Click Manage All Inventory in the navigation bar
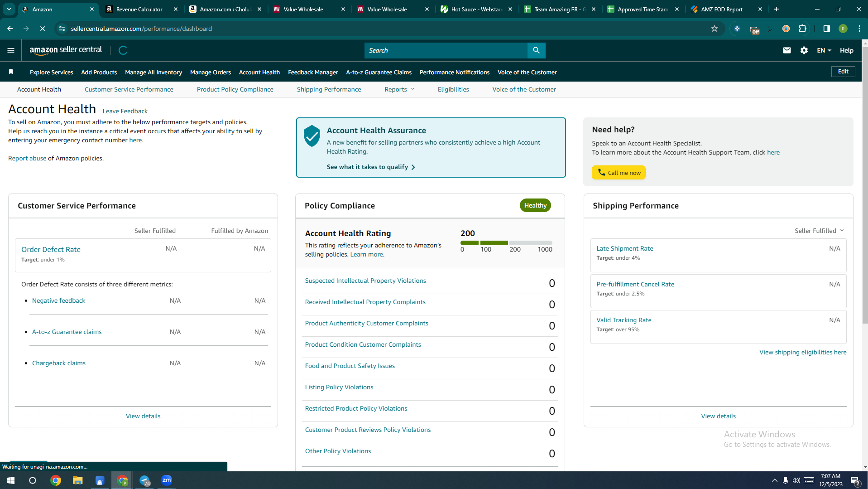 153,72
